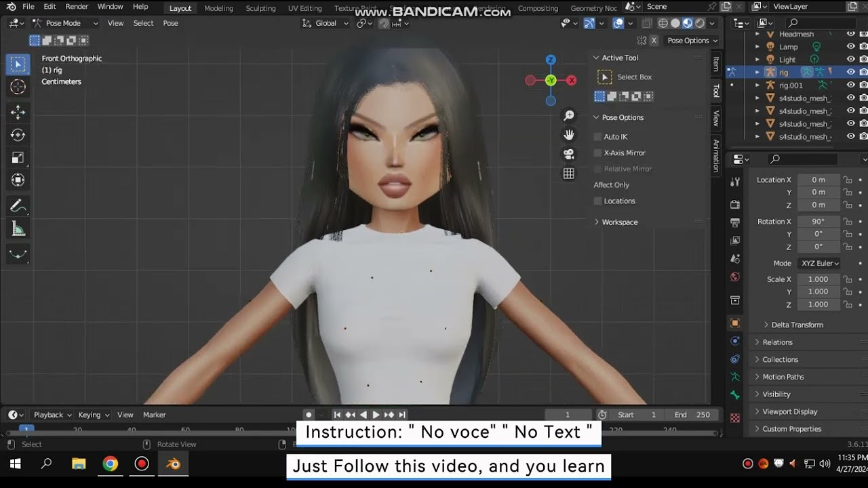Switch to solid viewport shading

pyautogui.click(x=675, y=23)
